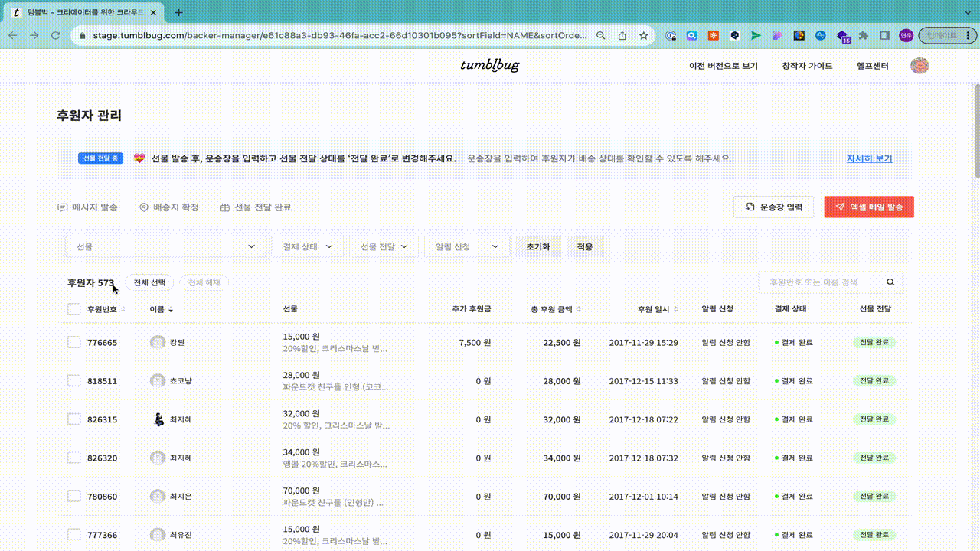Open a new browser tab with plus icon
This screenshot has width=980, height=551.
[x=179, y=12]
